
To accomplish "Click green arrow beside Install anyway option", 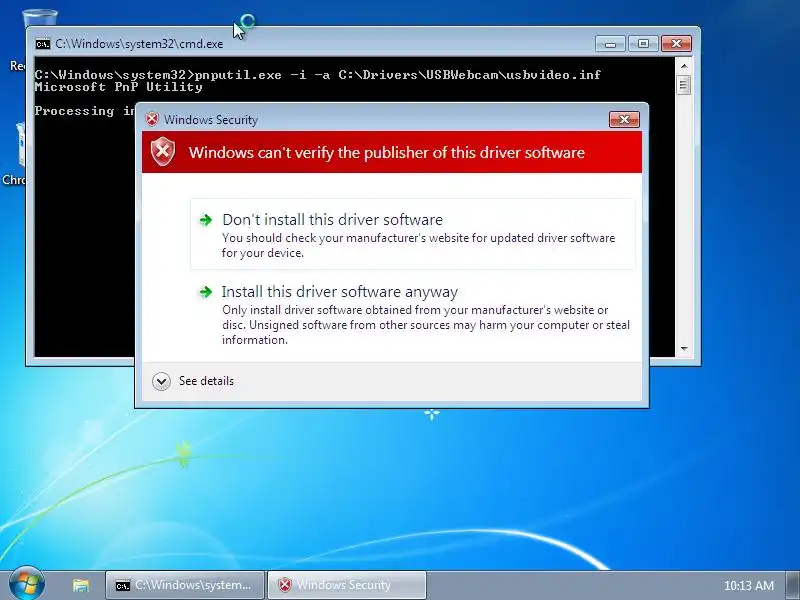I will point(206,292).
